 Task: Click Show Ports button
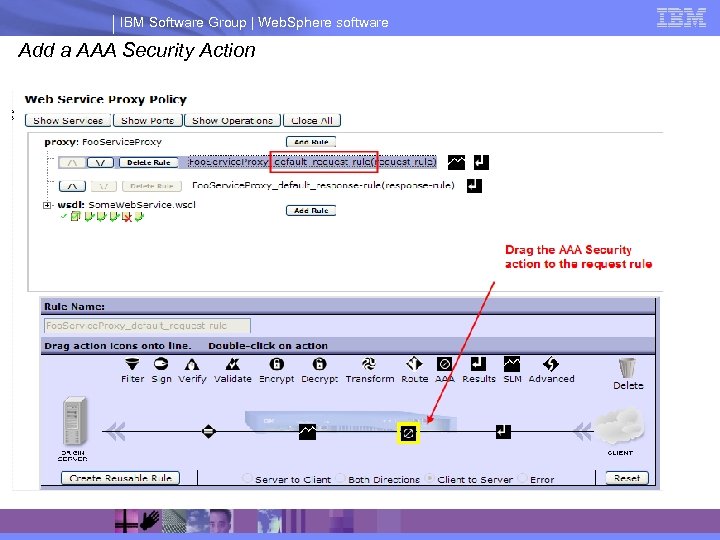point(148,120)
